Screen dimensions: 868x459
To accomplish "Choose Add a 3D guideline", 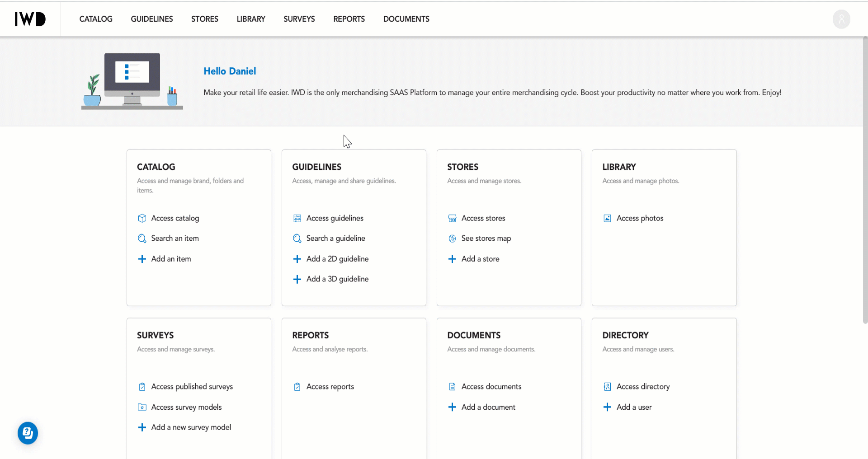I will pos(337,279).
